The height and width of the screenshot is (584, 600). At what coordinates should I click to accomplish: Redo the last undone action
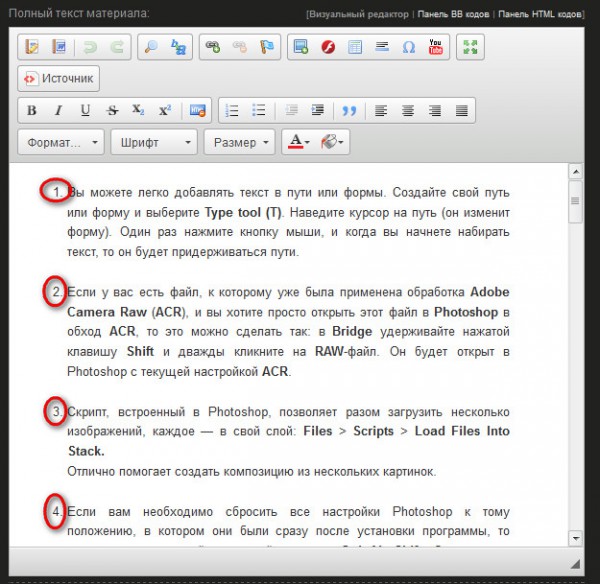pyautogui.click(x=117, y=47)
